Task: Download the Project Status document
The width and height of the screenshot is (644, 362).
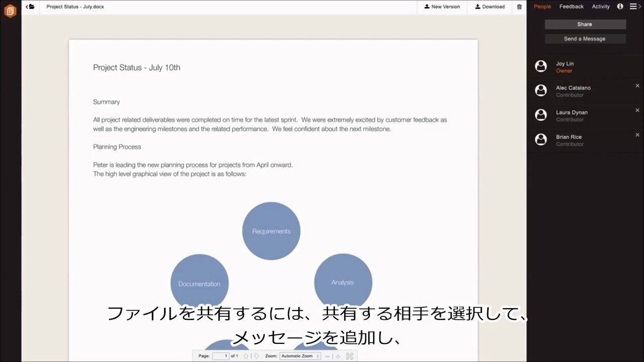Action: 490,7
